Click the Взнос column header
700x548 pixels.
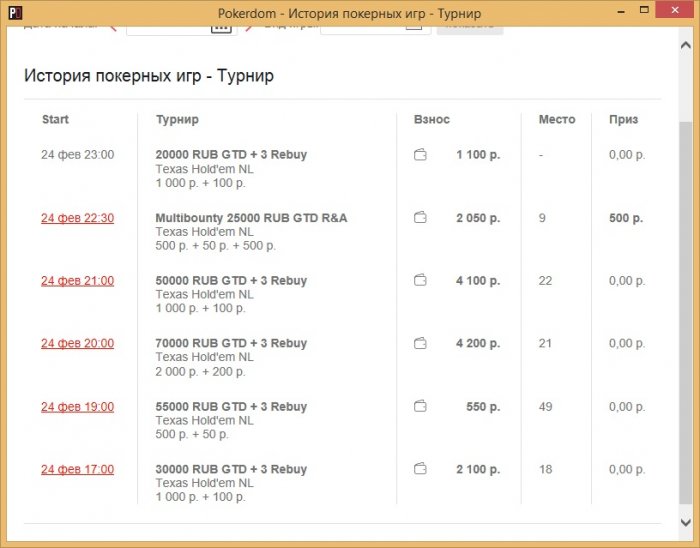click(432, 120)
